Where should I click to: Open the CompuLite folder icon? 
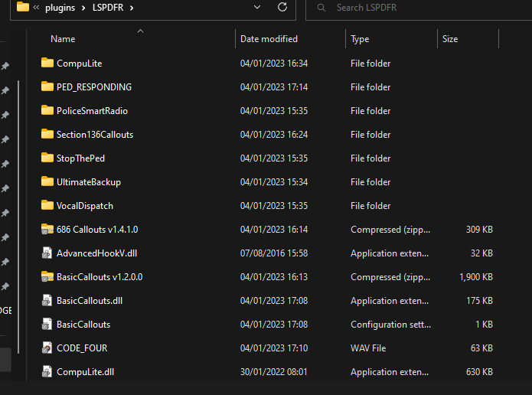point(47,63)
